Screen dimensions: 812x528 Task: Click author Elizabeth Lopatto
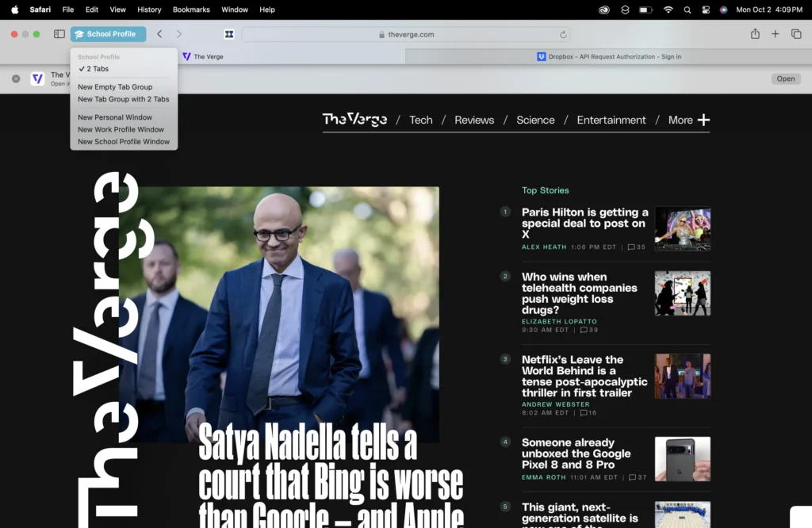559,321
